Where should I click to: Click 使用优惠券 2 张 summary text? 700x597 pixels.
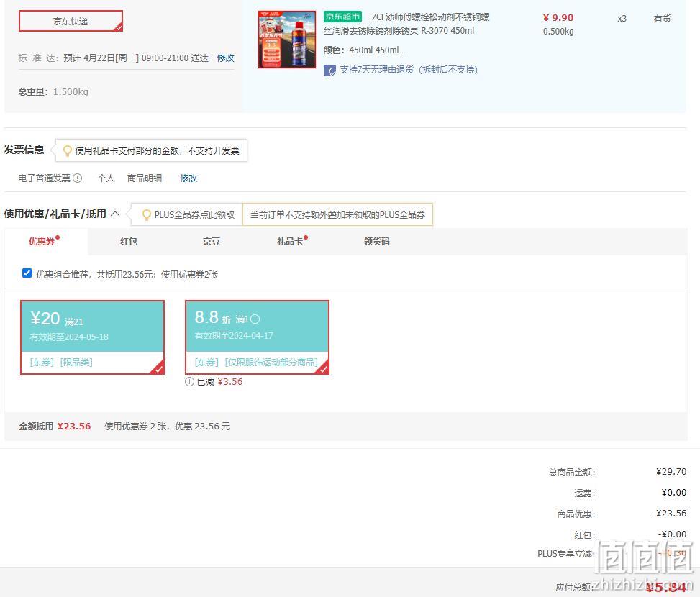coord(168,426)
